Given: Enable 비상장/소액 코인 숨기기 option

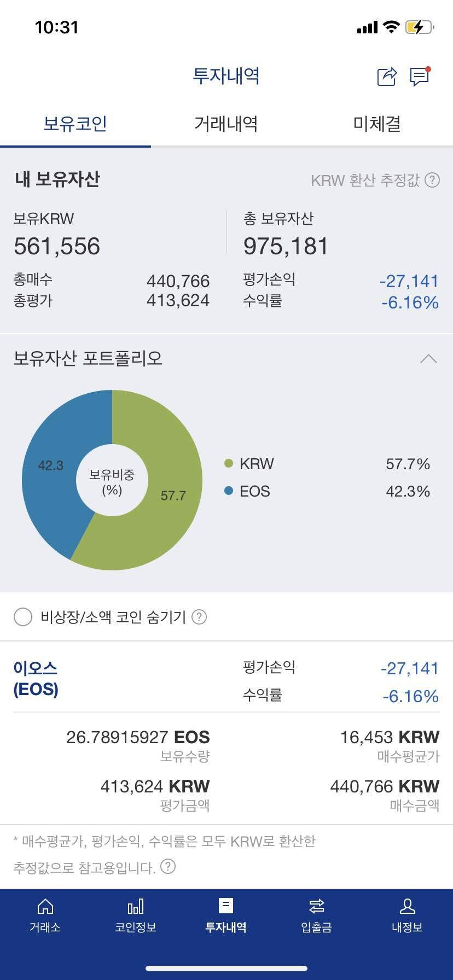Looking at the screenshot, I should point(23,617).
